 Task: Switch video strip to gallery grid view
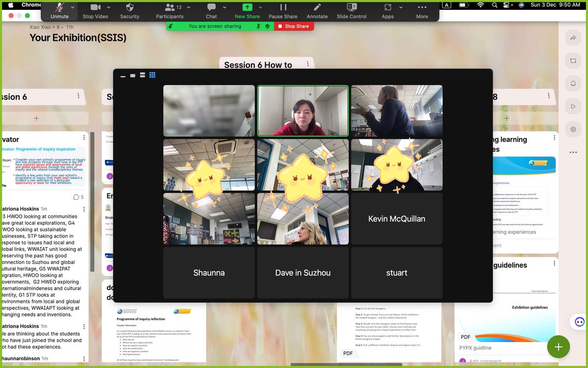tap(152, 75)
